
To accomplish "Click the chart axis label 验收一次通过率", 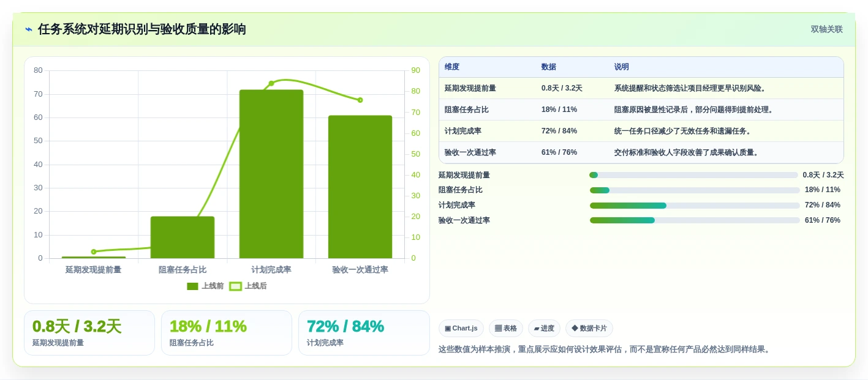I will pyautogui.click(x=360, y=270).
